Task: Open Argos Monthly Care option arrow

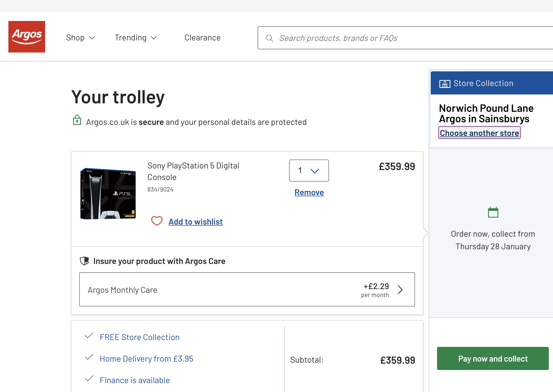Action: pyautogui.click(x=400, y=290)
